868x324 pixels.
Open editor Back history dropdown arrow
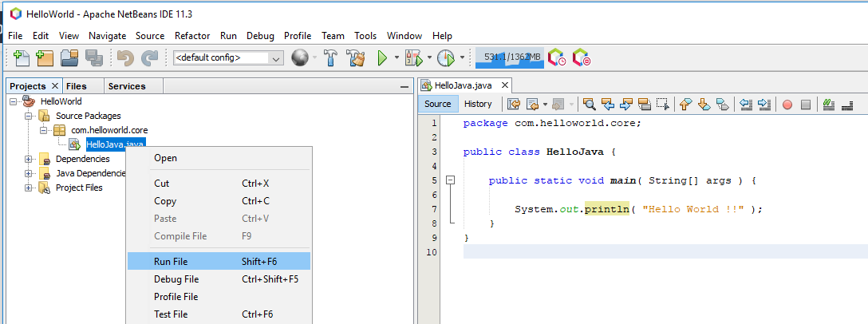pyautogui.click(x=545, y=104)
